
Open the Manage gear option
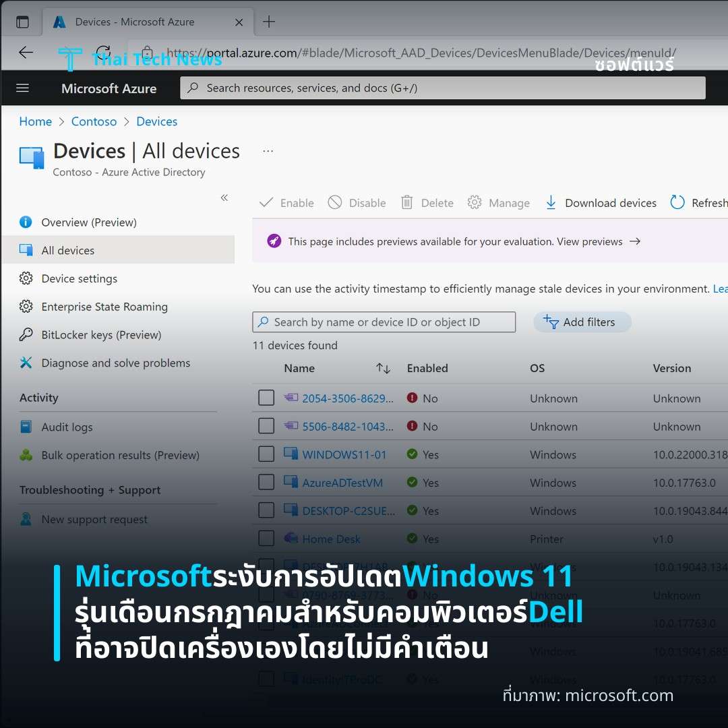tap(498, 203)
